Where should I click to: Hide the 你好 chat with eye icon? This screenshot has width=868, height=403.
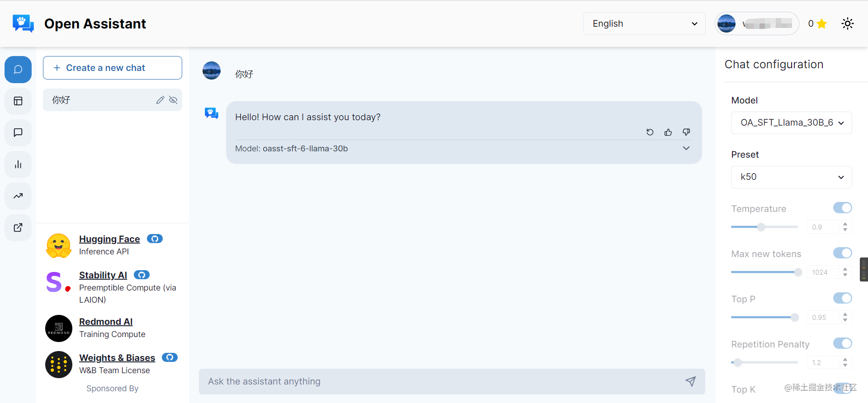point(173,100)
